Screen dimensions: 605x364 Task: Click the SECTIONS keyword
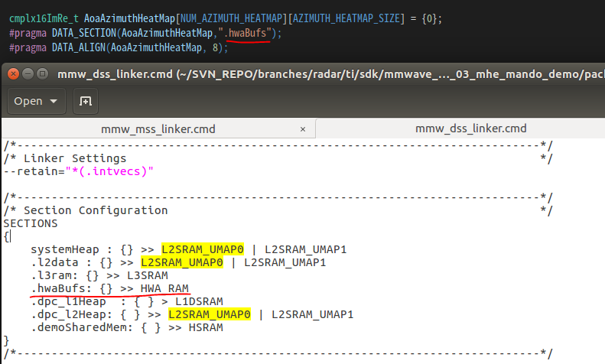coord(31,223)
